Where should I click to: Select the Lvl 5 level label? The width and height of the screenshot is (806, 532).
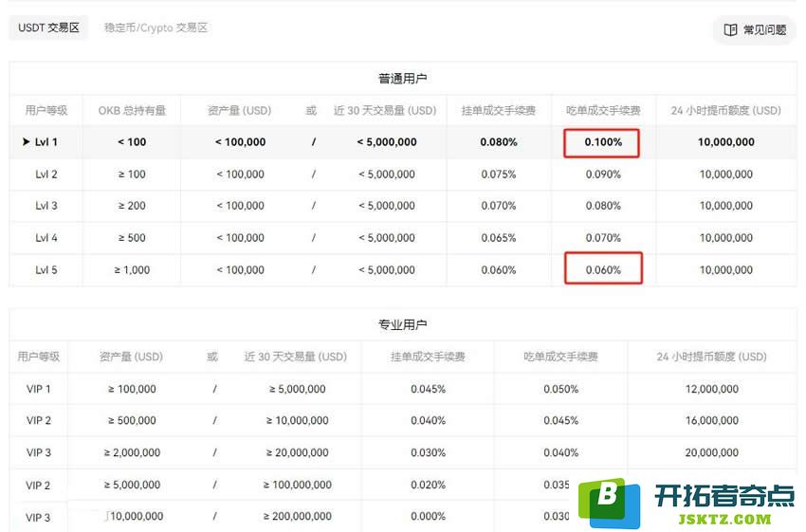46,270
